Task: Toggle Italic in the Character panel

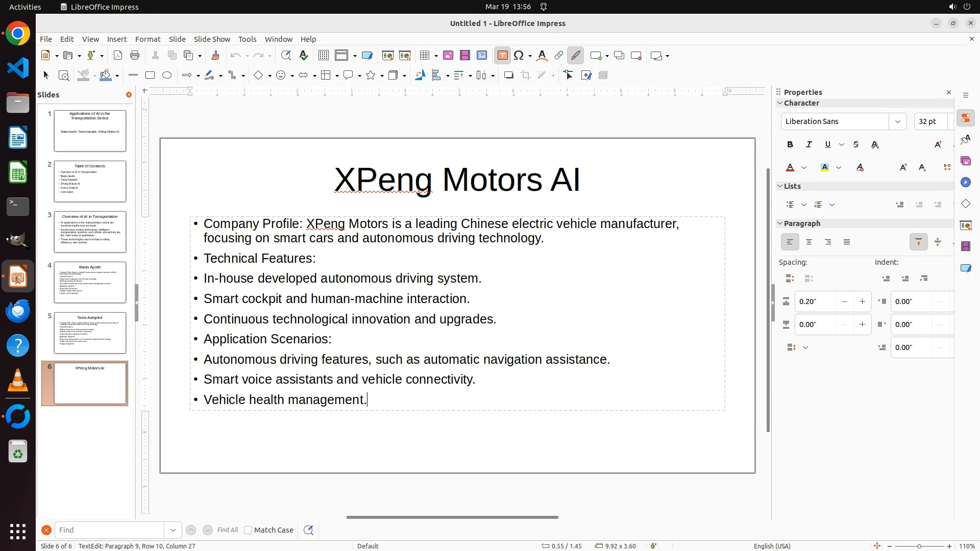Action: pos(808,145)
